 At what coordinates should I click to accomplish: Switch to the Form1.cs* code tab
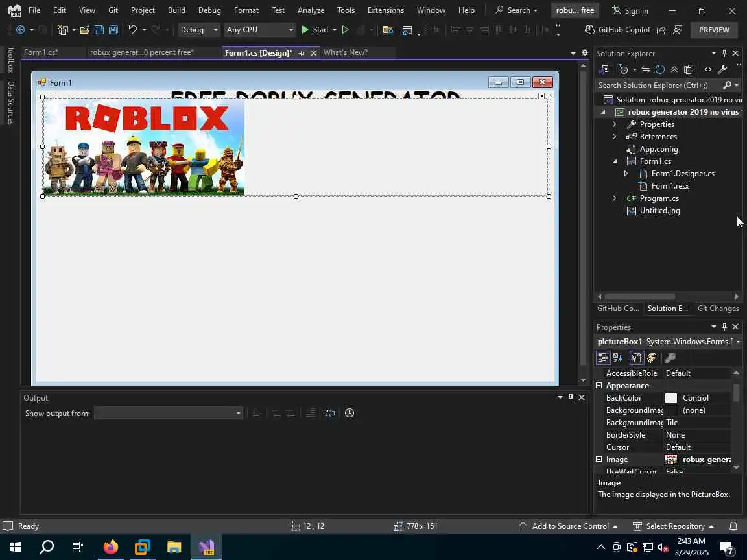coord(41,52)
